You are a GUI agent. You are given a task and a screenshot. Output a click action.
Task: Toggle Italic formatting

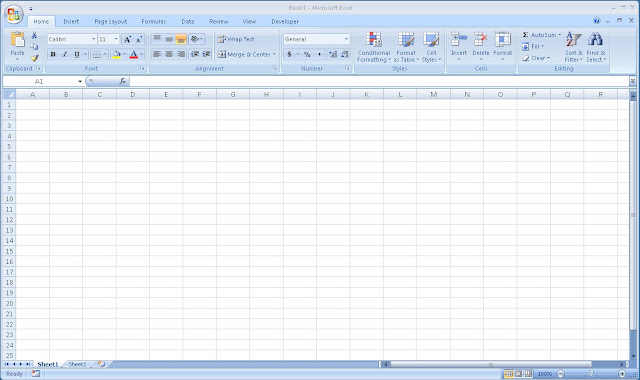coord(64,54)
